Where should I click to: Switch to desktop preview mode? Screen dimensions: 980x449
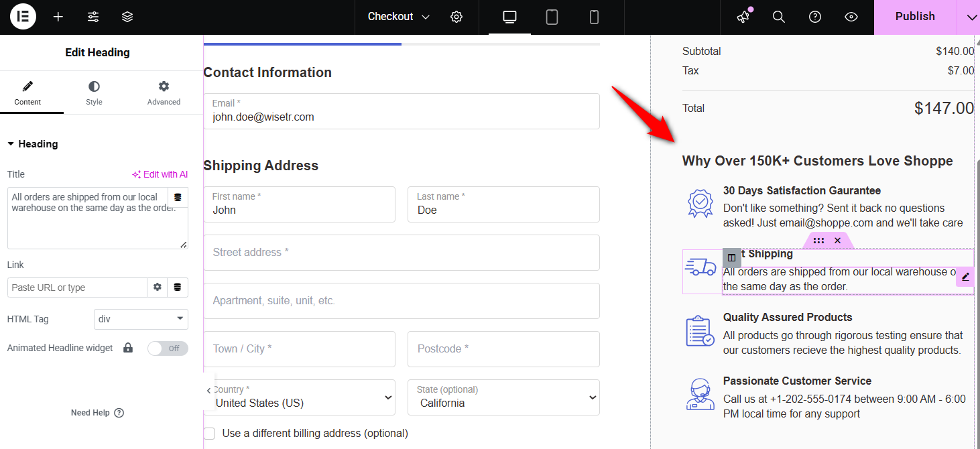point(509,17)
